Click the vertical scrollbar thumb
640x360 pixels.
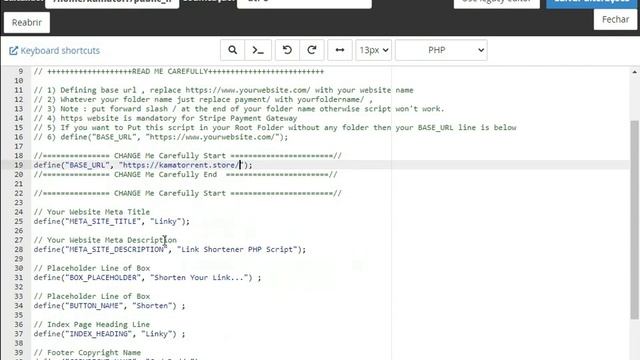click(634, 220)
